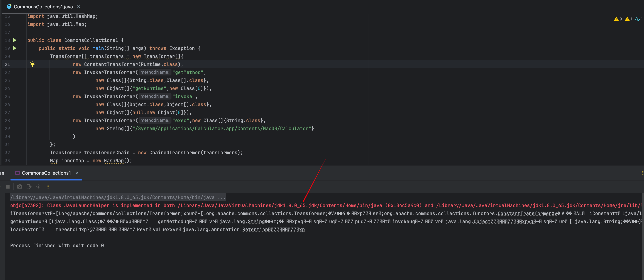Click the red objc JavaLaunchHelper warning line

click(x=326, y=206)
